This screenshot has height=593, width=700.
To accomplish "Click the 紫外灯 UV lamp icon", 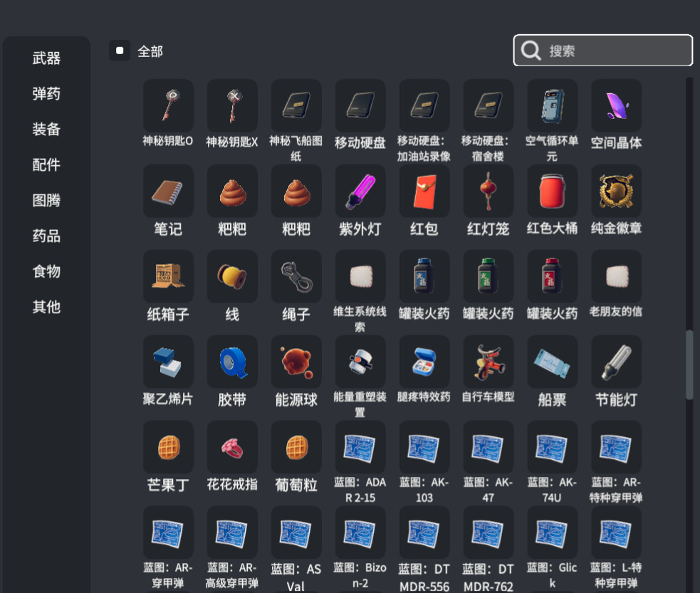I will coord(360,190).
